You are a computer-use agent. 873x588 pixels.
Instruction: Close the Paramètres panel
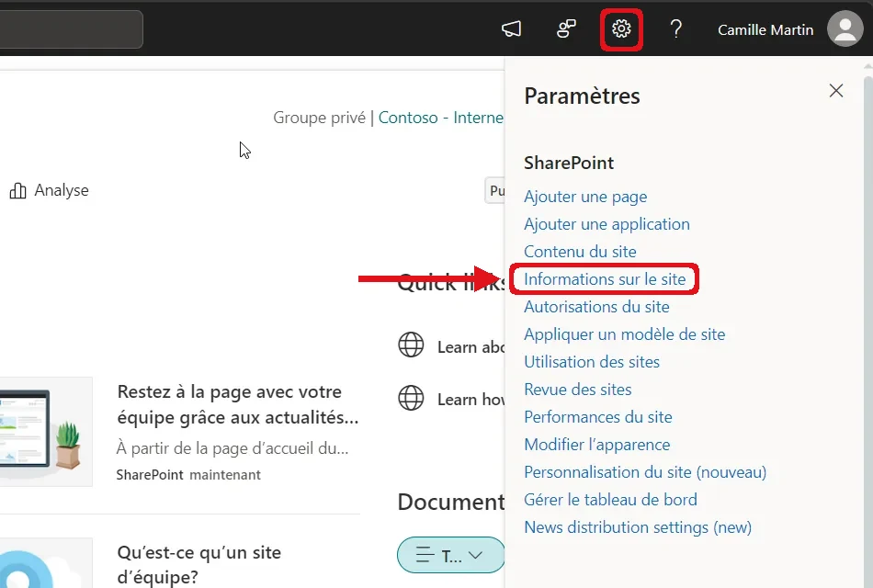click(x=835, y=91)
